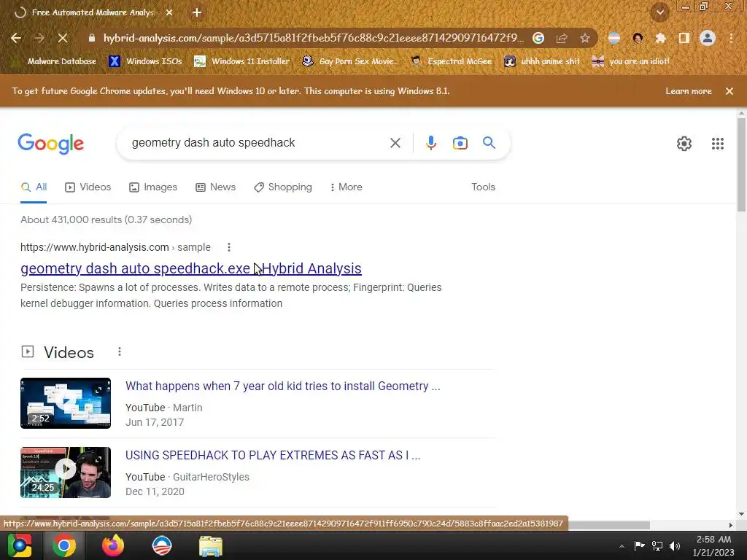Screen dimensions: 747x560
Task: Open the volume speaker icon
Action: pos(675,545)
